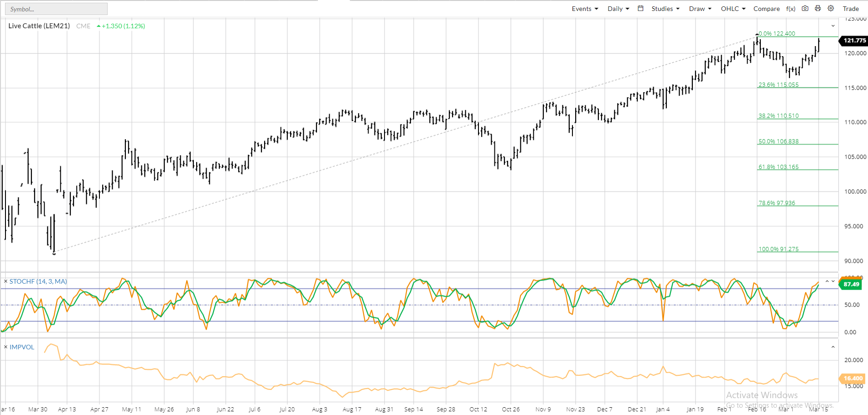Click the Symbol search field
868x415 pixels.
pyautogui.click(x=57, y=9)
